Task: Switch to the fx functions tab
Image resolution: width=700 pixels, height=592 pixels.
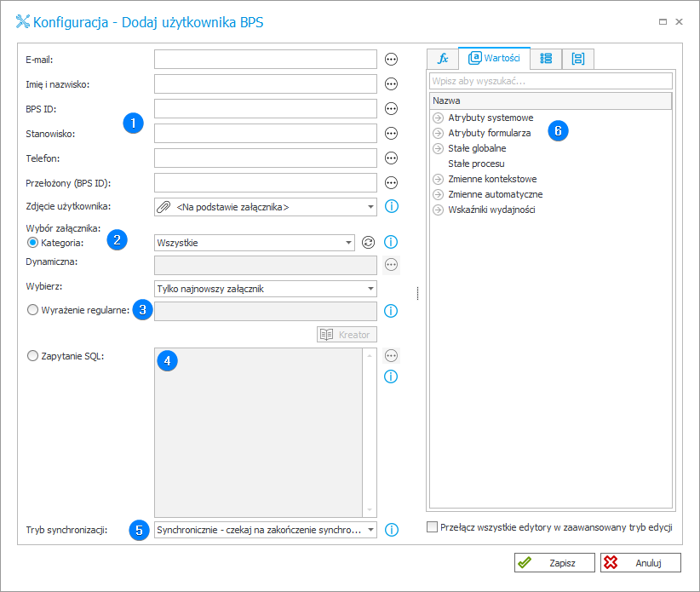Action: (x=443, y=59)
